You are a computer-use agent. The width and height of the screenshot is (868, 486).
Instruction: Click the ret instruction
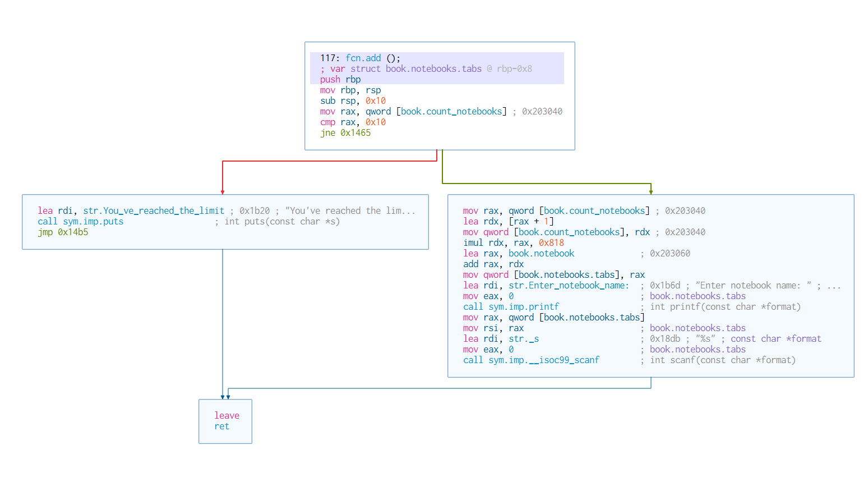point(221,427)
